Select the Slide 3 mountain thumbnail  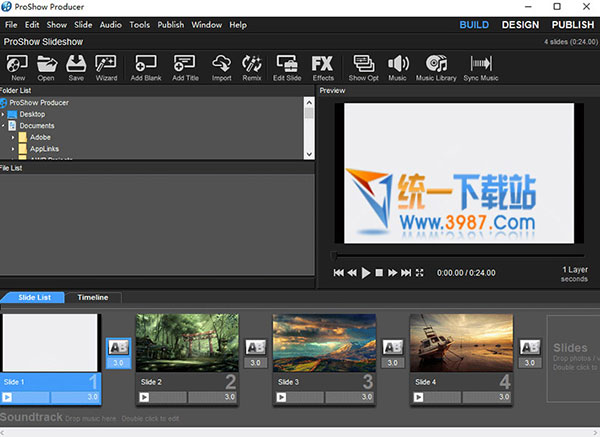click(324, 342)
